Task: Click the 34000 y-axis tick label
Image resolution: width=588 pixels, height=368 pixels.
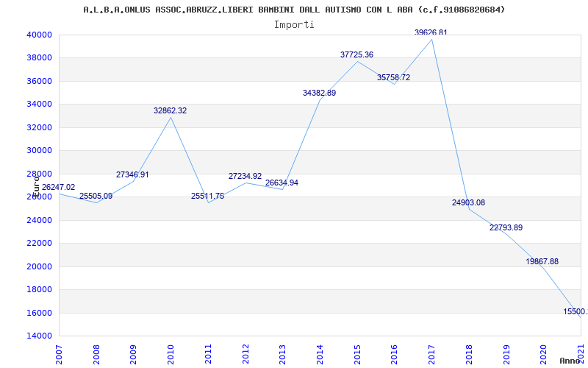Action: point(39,104)
